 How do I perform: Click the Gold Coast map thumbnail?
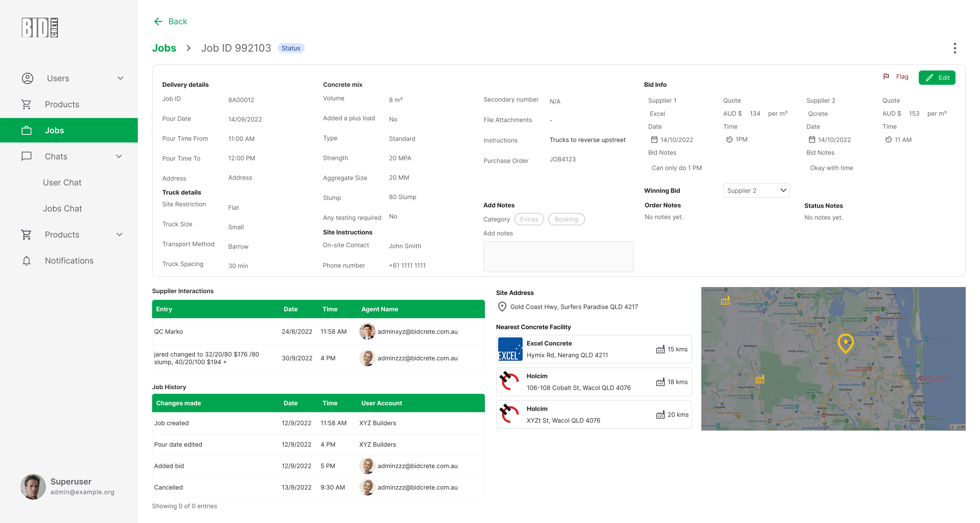pyautogui.click(x=833, y=359)
